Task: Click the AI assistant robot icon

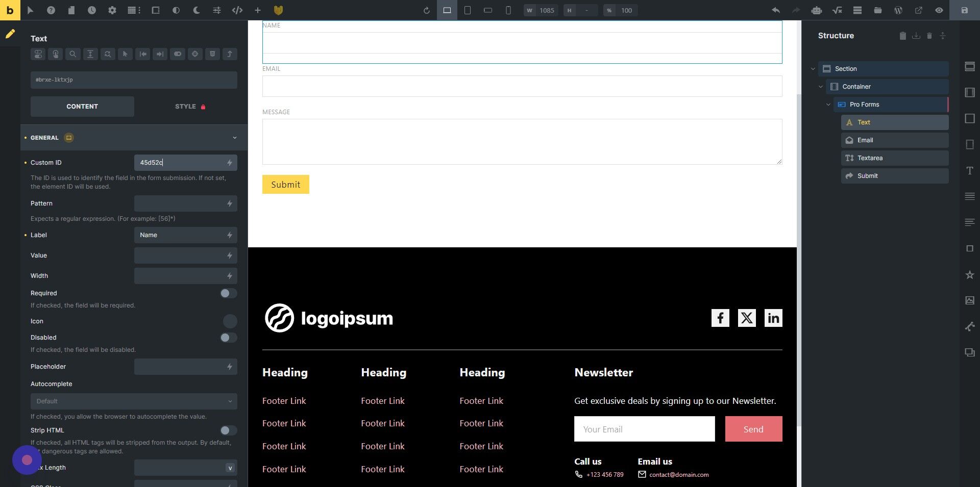Action: point(816,10)
